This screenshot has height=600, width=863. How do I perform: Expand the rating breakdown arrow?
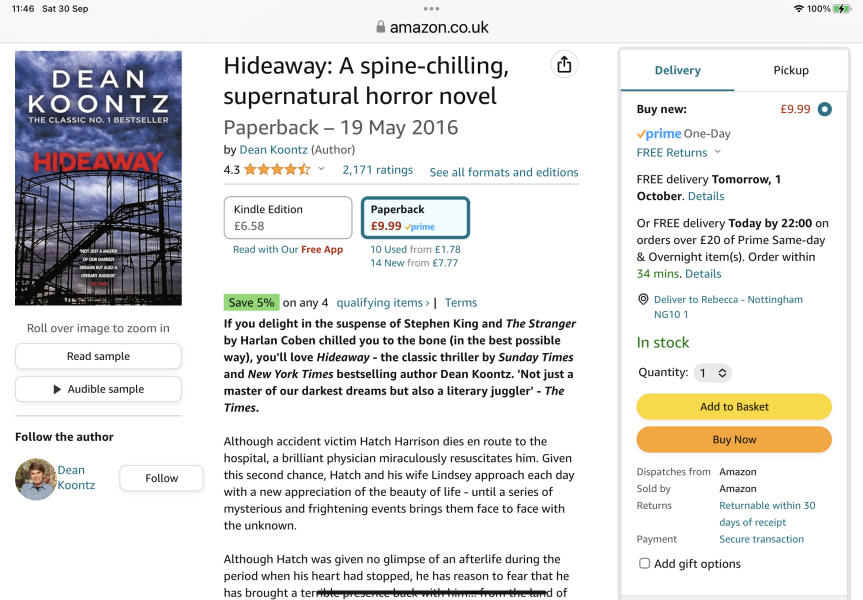click(321, 170)
